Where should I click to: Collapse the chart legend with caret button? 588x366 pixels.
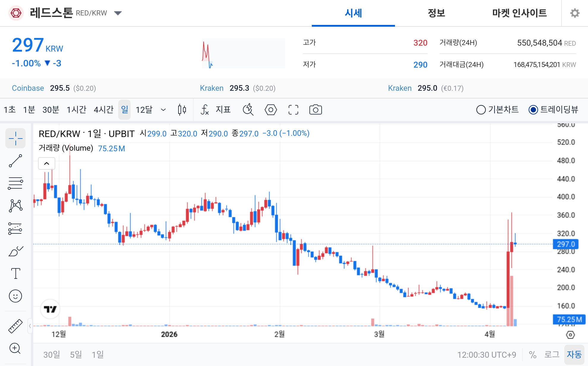(47, 163)
